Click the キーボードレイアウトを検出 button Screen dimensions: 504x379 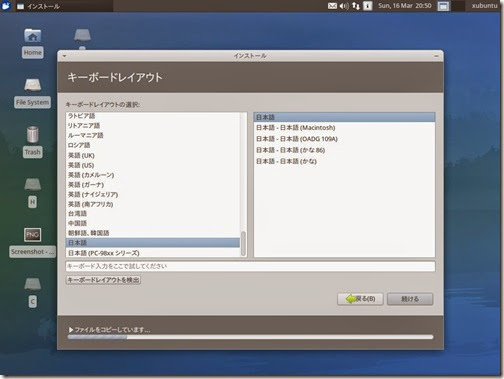point(103,280)
